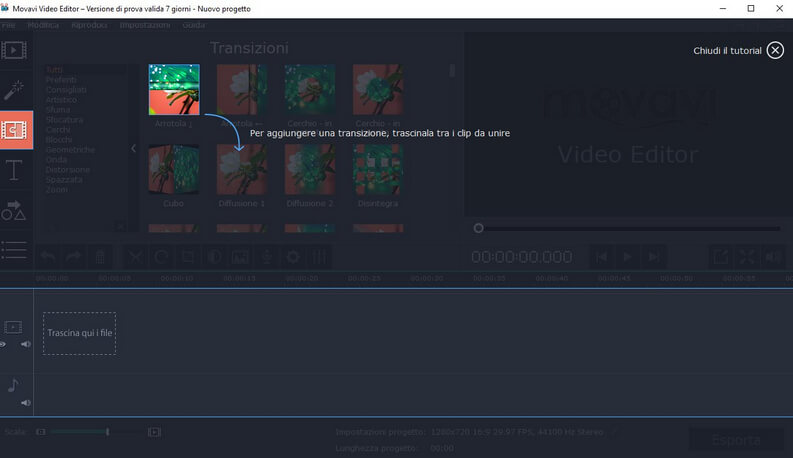This screenshot has height=458, width=793.
Task: Select the Cubo transition thumbnail
Action: [174, 169]
